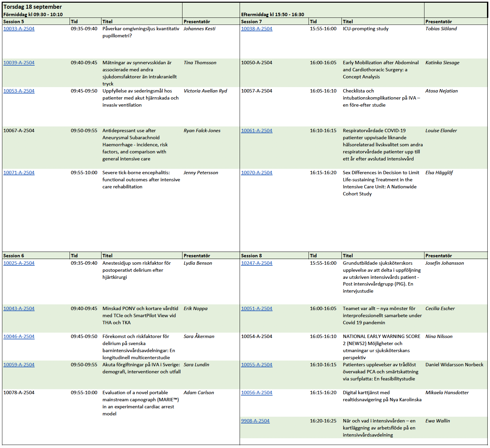Open abstract link 10046-A-2504

click(19, 336)
